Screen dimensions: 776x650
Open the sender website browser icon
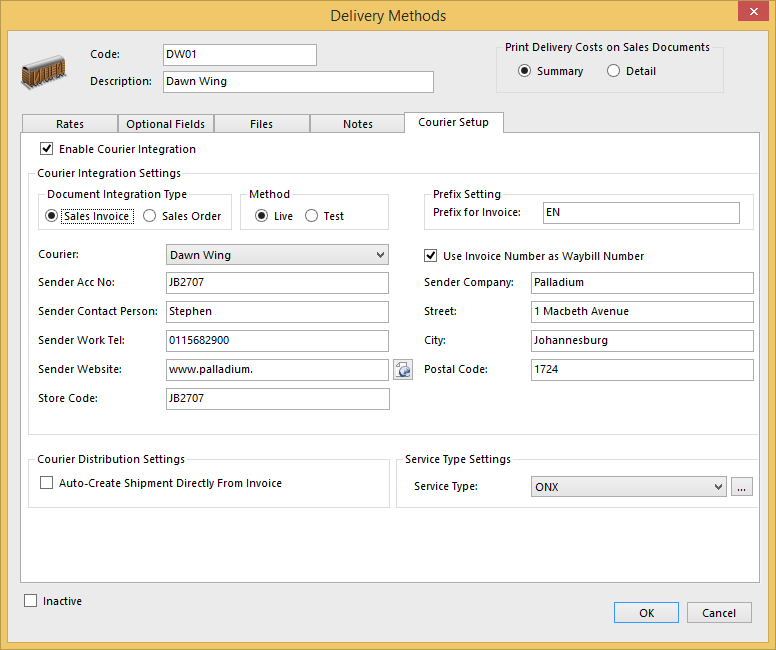tap(403, 370)
